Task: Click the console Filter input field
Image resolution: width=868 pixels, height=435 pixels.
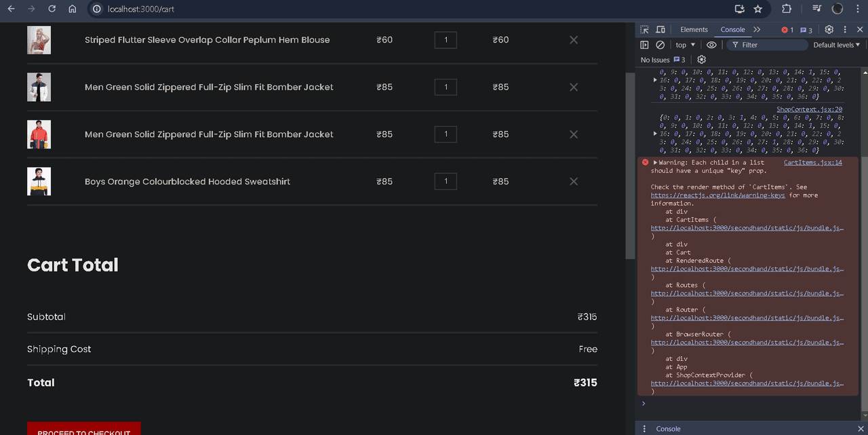Action: coord(770,45)
